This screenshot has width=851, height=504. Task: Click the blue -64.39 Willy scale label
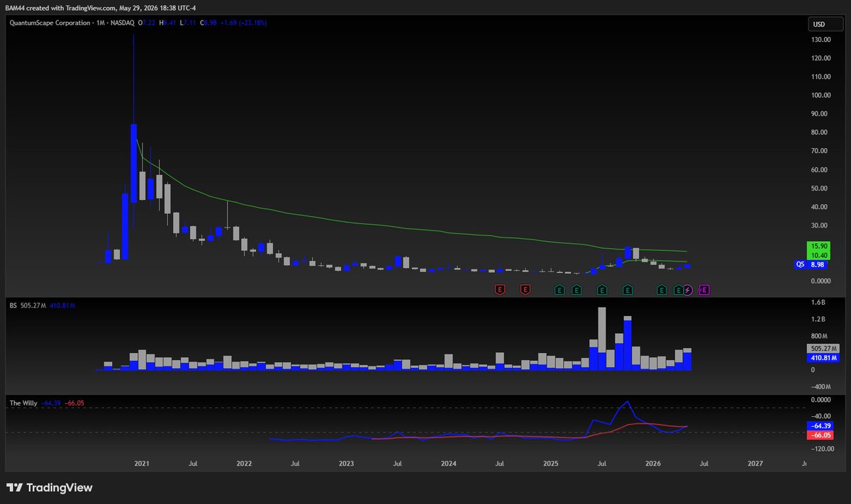coord(818,425)
